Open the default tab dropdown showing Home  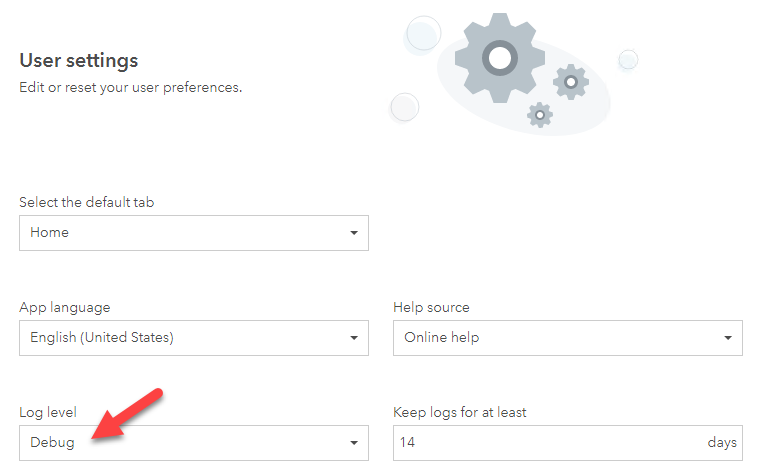pyautogui.click(x=180, y=232)
